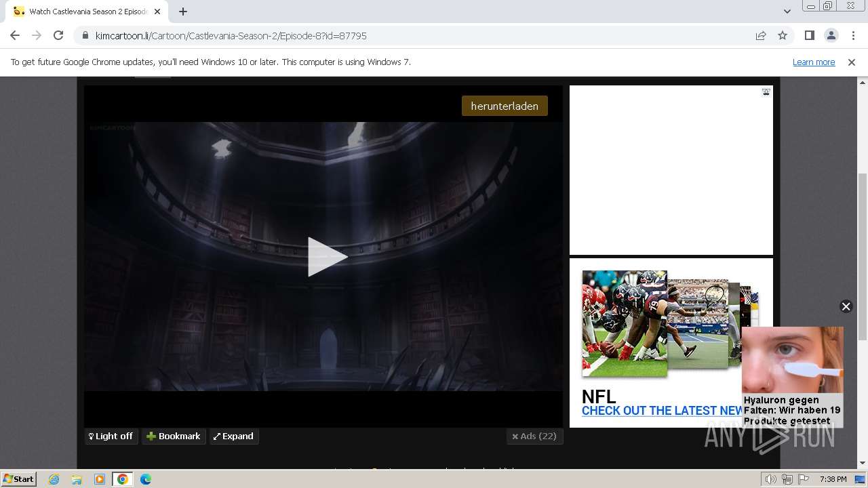This screenshot has height=488, width=868.
Task: Open the Windows Start menu
Action: [19, 479]
